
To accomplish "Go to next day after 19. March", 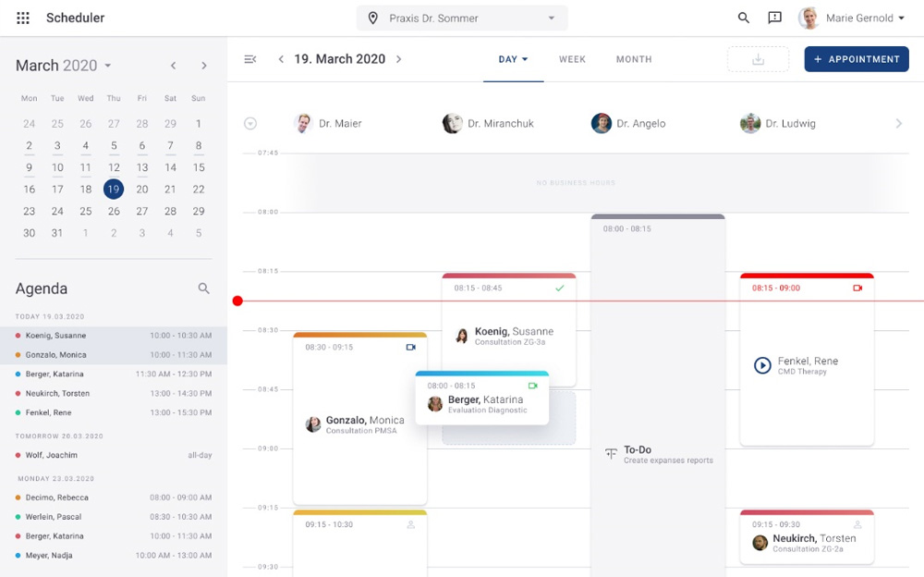I will coord(399,59).
